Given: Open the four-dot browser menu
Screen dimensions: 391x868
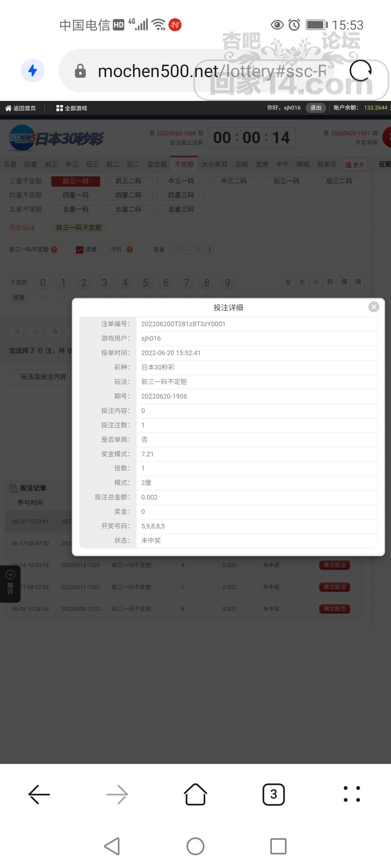Looking at the screenshot, I should point(352,794).
